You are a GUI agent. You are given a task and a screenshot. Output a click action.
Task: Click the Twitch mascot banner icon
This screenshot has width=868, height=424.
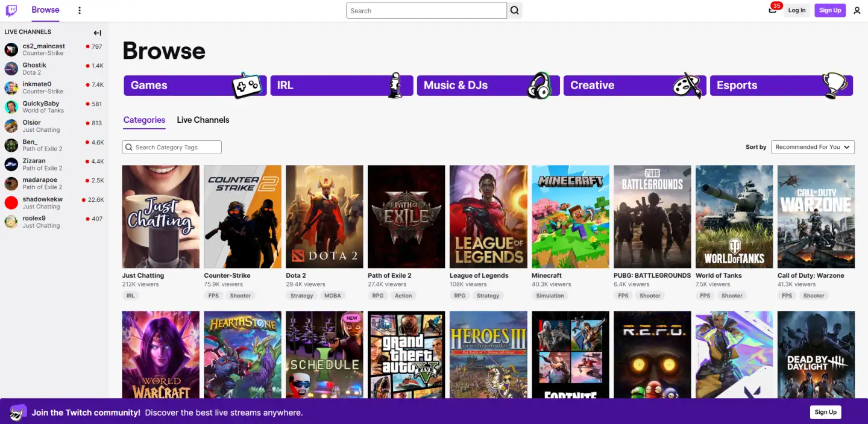click(18, 413)
